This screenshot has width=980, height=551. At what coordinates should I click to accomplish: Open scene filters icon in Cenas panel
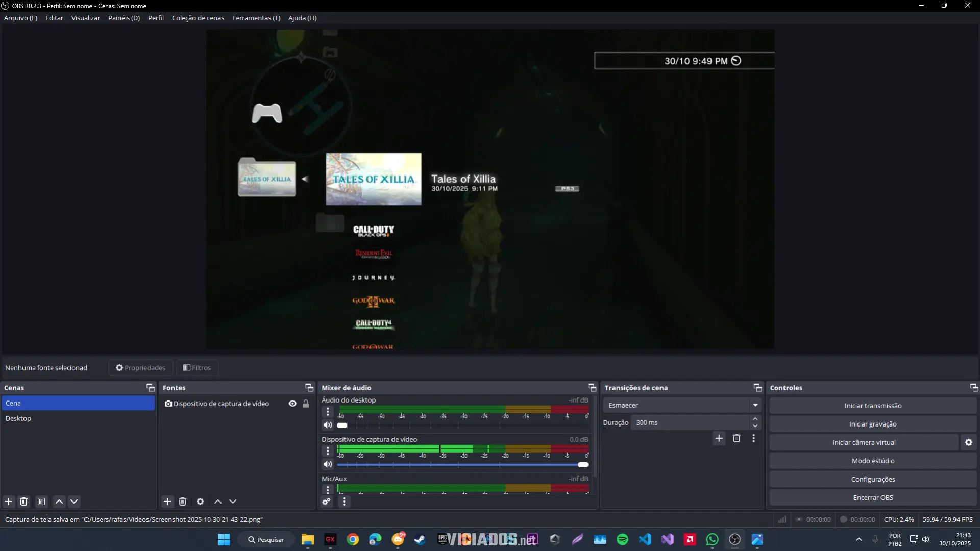[x=41, y=502]
